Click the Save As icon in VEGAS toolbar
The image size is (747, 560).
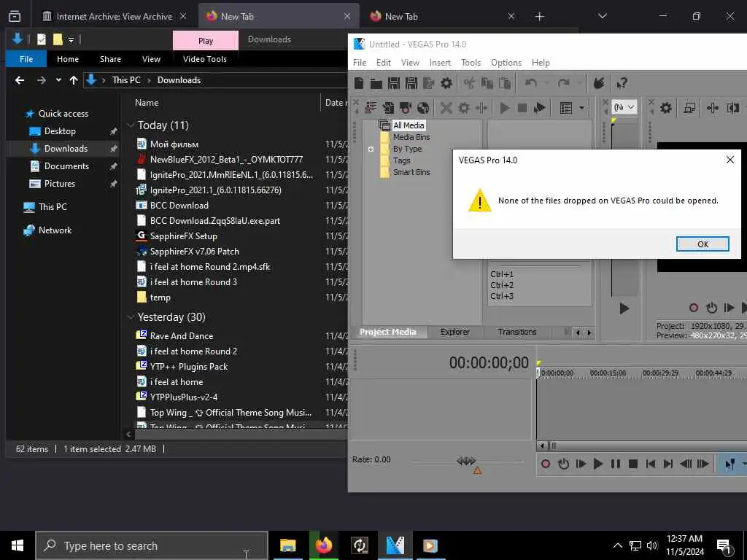(x=411, y=83)
